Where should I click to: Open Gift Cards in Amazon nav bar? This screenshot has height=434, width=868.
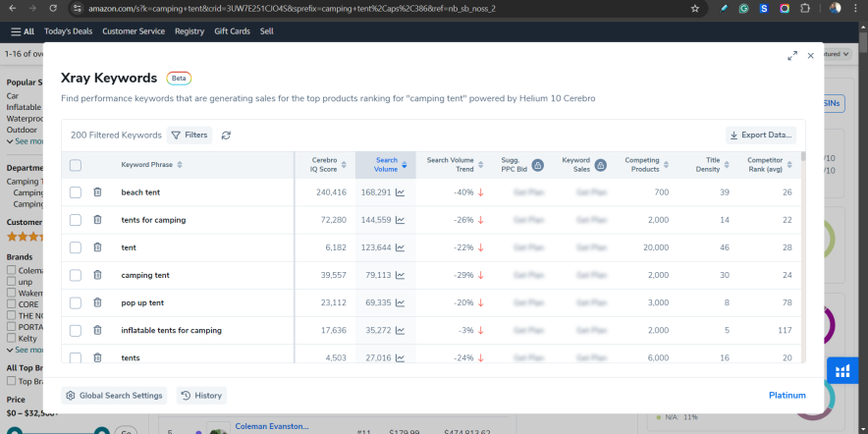[232, 31]
